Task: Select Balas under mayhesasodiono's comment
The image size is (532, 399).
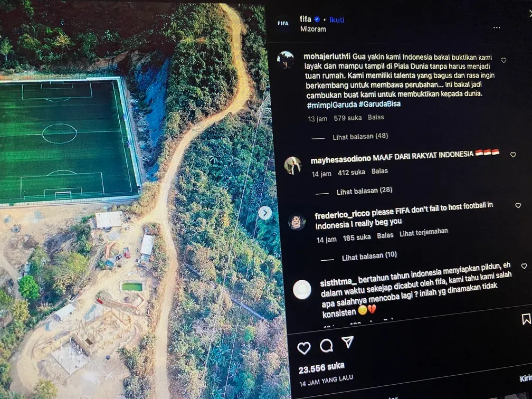Action: 379,172
